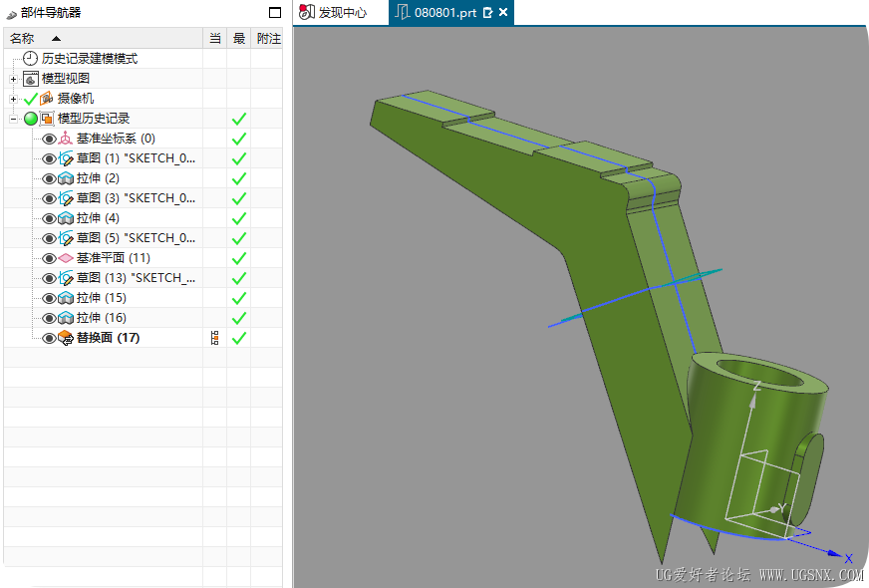The width and height of the screenshot is (869, 588).
Task: Toggle visibility of 拉伸 (16)
Action: (x=49, y=318)
